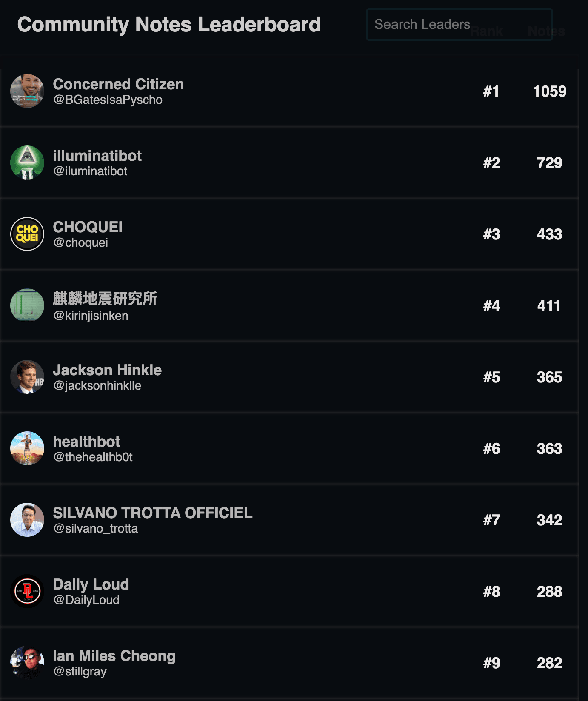Click Jackson Hinkle's profile picture
Image resolution: width=588 pixels, height=701 pixels.
(27, 377)
